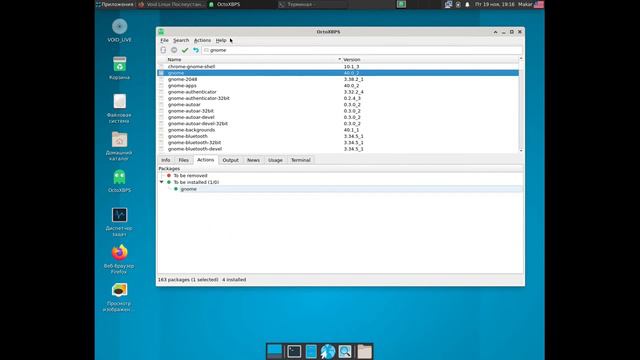
Task: Open terminal emulator from the dock
Action: point(294,351)
